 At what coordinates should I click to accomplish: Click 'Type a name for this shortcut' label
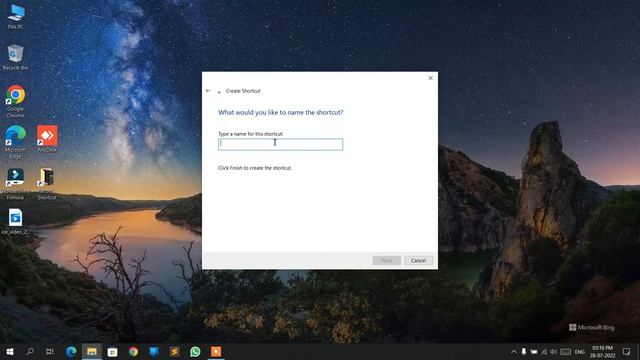click(250, 134)
